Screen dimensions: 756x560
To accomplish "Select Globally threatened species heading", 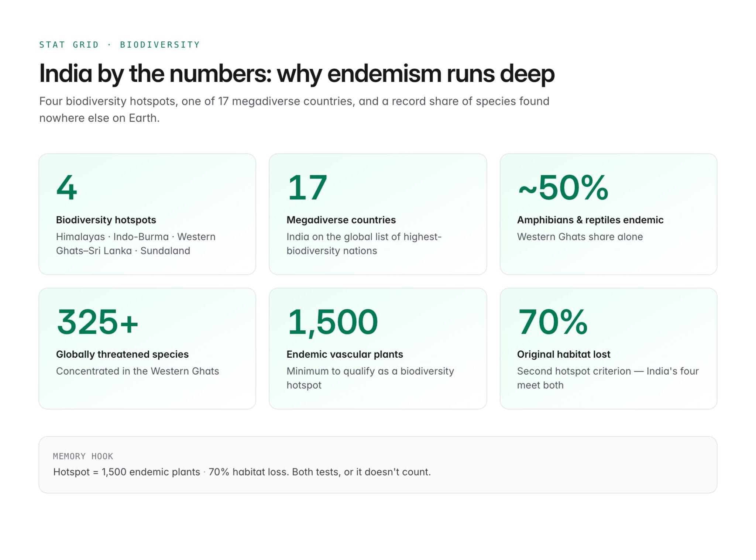I will (122, 354).
